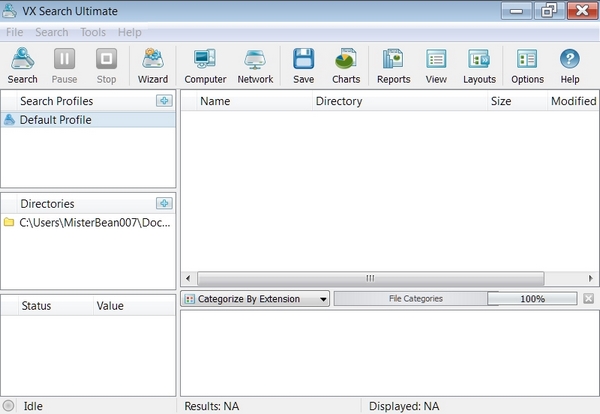Image resolution: width=600 pixels, height=414 pixels.
Task: Click the Value column header
Action: tap(134, 306)
